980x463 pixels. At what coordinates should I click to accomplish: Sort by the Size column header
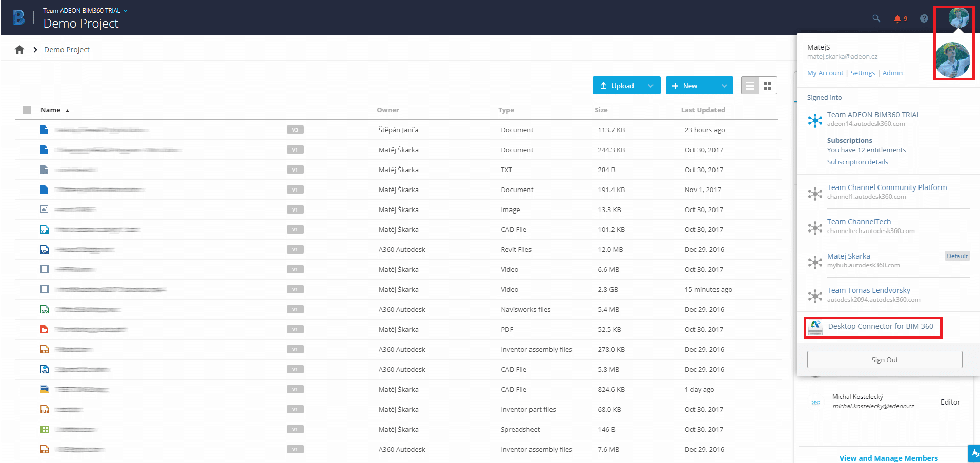601,110
